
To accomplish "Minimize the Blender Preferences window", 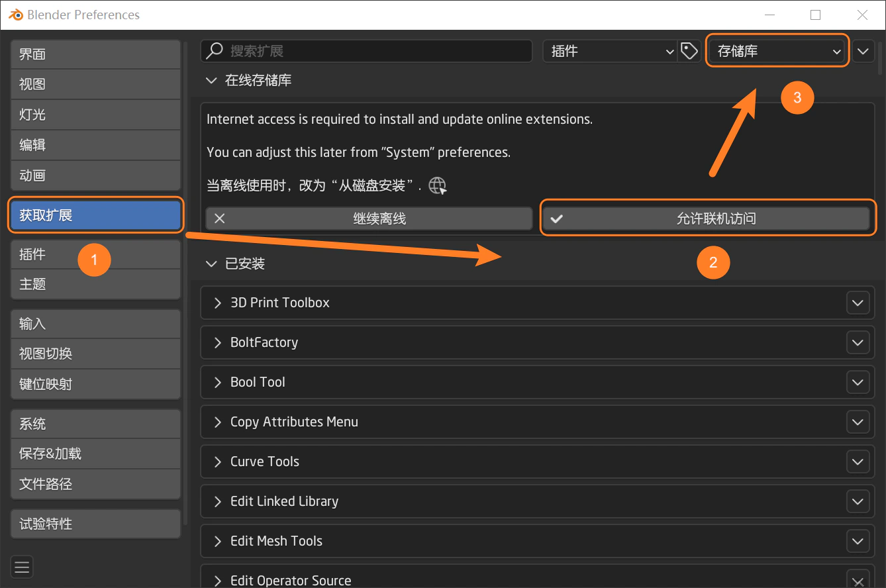I will coord(769,15).
